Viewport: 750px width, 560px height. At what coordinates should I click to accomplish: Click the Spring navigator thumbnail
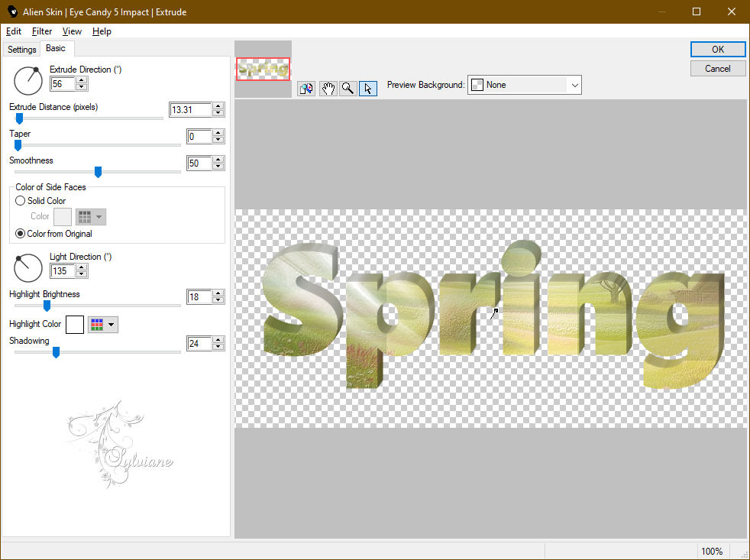(263, 69)
